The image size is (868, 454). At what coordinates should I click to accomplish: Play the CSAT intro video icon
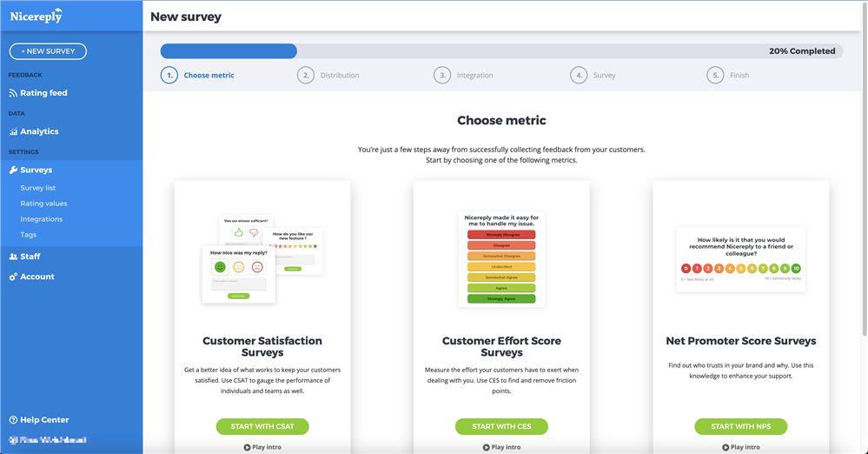248,447
